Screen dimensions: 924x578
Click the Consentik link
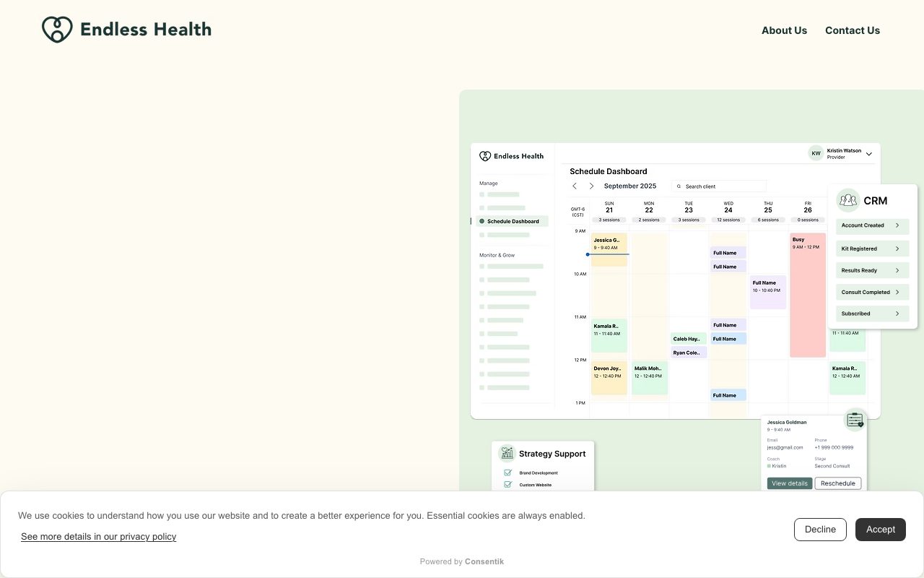click(484, 561)
